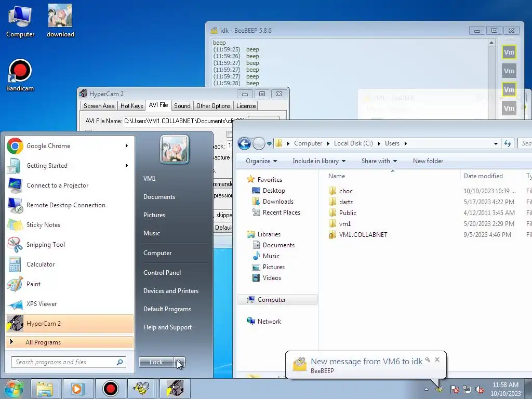The width and height of the screenshot is (532, 399).
Task: Click New folder in Explorer toolbar
Action: click(428, 161)
